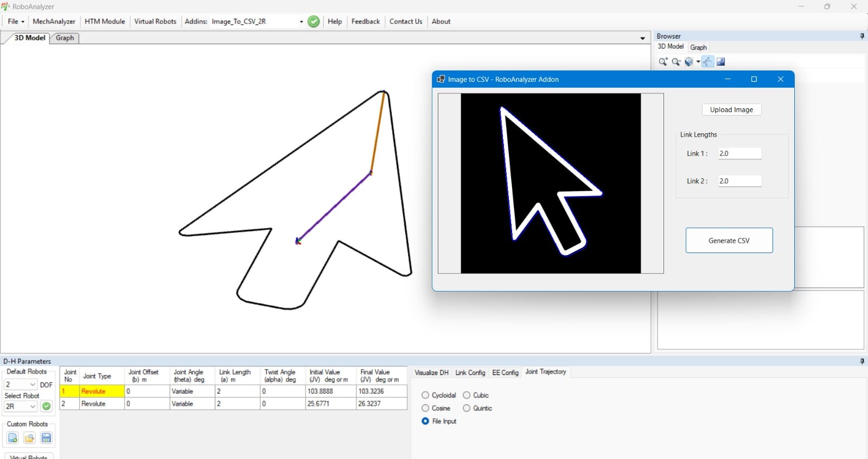Click the Generate CSV button
Image resolution: width=868 pixels, height=459 pixels.
tap(729, 241)
